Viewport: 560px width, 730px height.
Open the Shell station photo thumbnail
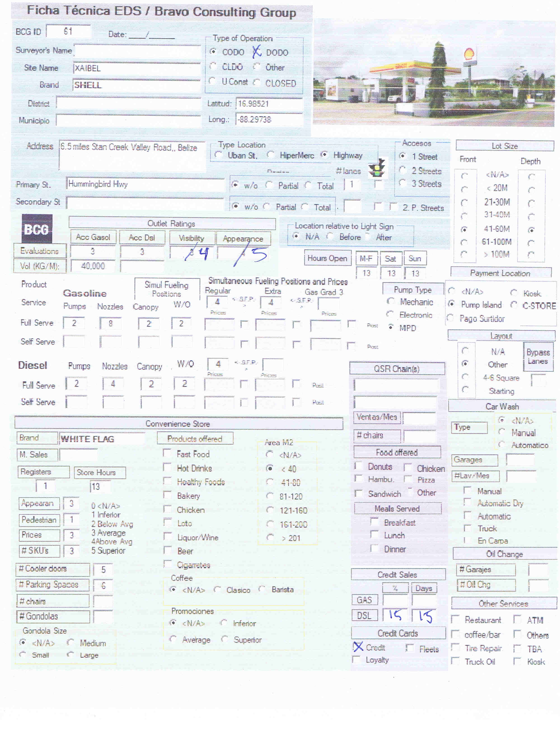[434, 73]
